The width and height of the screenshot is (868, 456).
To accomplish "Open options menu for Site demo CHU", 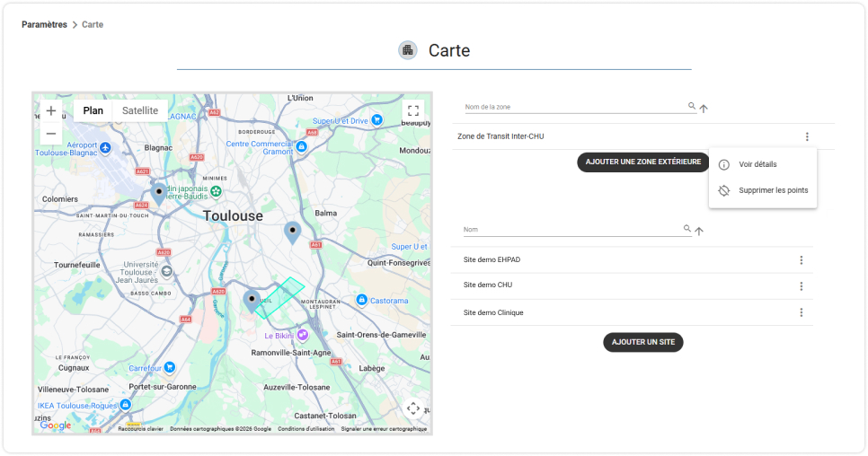I will click(801, 285).
